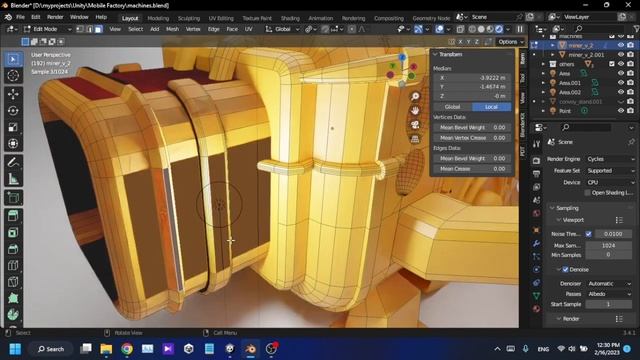Image resolution: width=640 pixels, height=360 pixels.
Task: Select the Bevel tool
Action: (13, 249)
